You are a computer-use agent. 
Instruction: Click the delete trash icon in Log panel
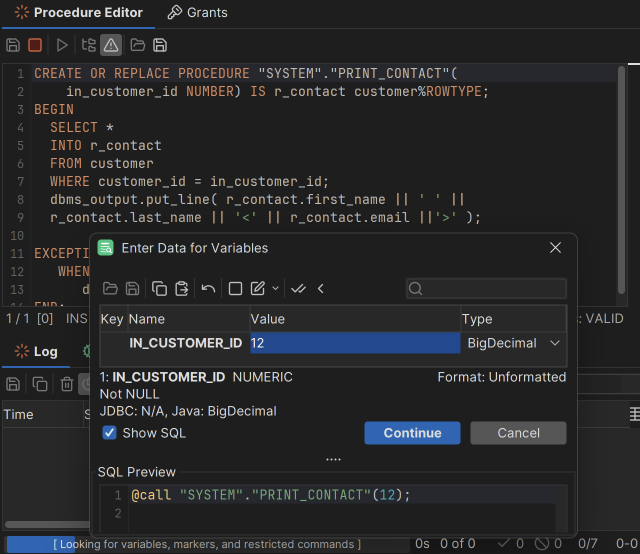point(66,384)
